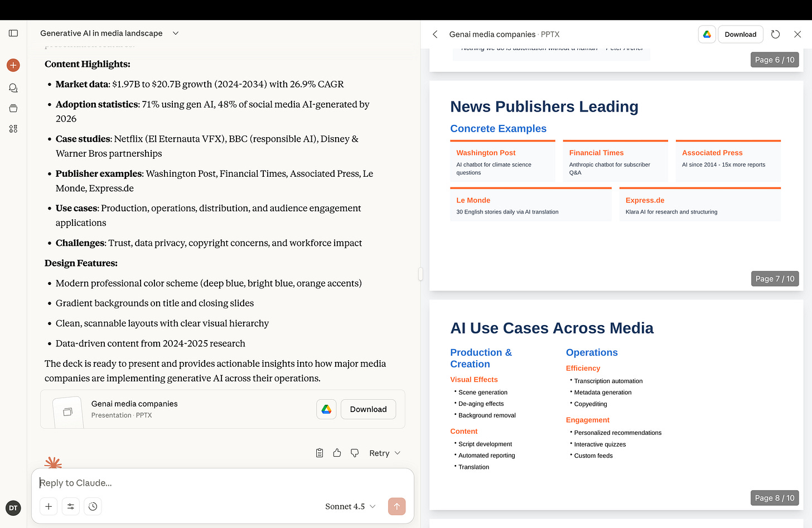Open the Chats list icon in sidebar
The width and height of the screenshot is (812, 528).
tap(13, 88)
